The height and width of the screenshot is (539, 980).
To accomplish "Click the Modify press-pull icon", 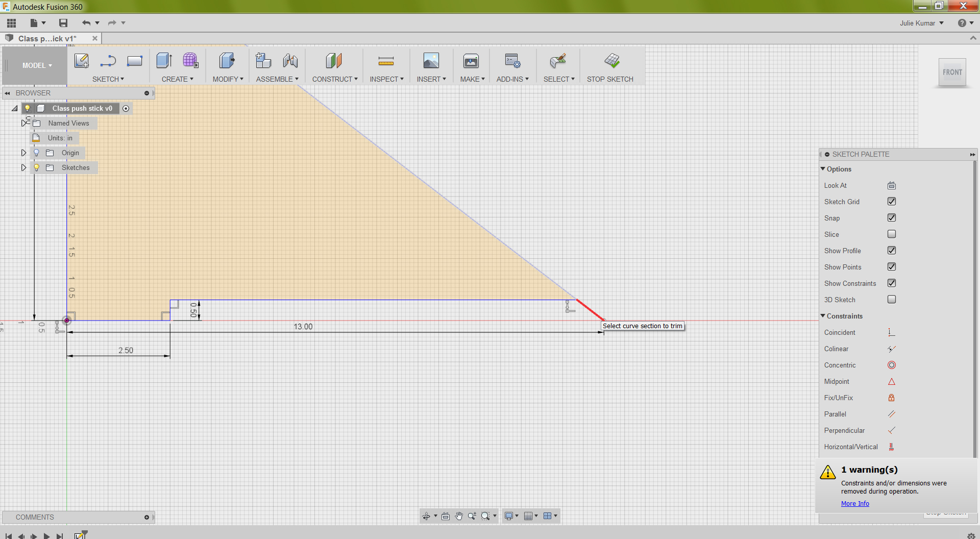I will click(227, 61).
